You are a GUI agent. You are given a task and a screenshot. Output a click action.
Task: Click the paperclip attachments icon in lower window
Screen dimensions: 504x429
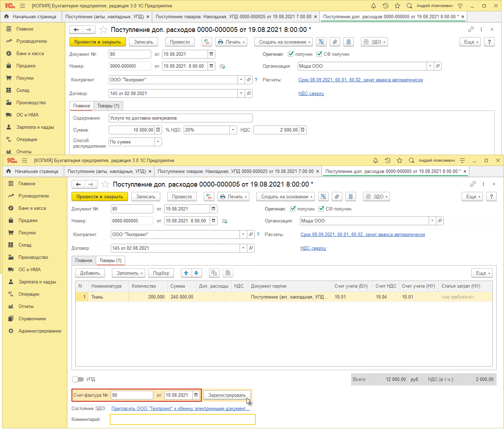coord(337,196)
